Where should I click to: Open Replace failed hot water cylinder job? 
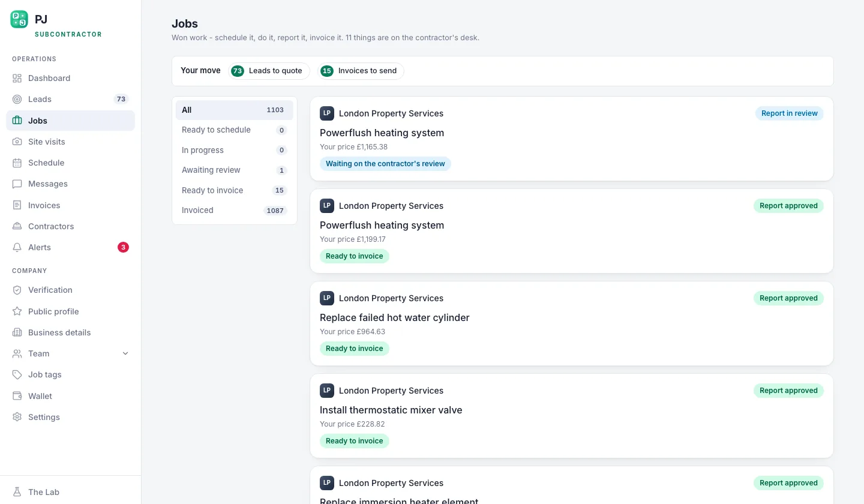tap(572, 323)
